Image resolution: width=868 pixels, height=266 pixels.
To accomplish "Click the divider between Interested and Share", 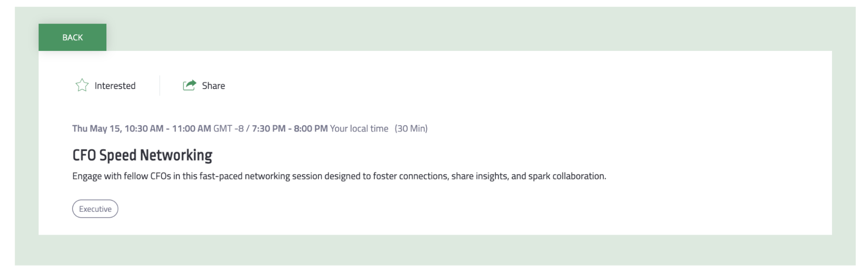I will point(160,85).
